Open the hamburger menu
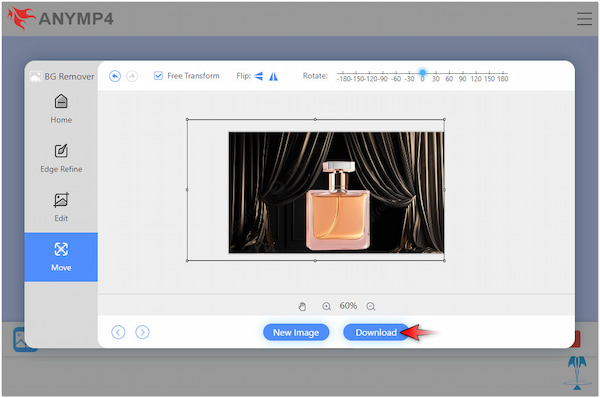 584,18
